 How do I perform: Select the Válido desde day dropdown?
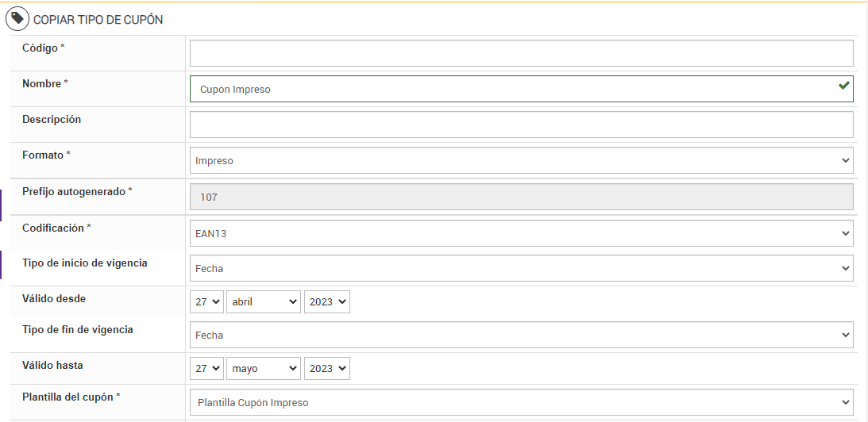(206, 301)
